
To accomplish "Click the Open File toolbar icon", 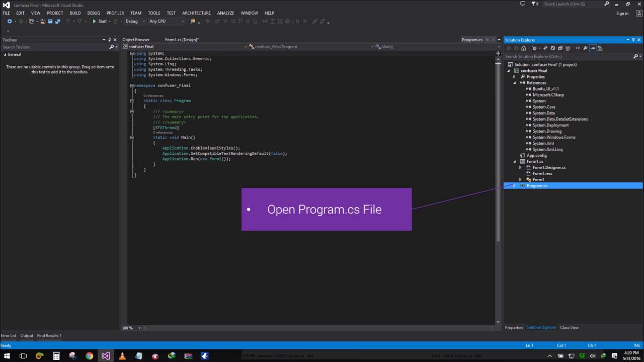I will pyautogui.click(x=43, y=21).
